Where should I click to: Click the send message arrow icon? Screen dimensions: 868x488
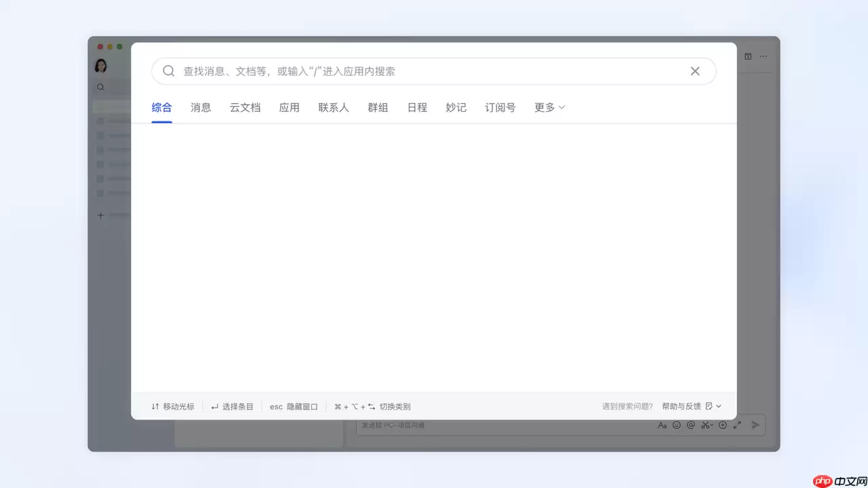click(x=755, y=425)
